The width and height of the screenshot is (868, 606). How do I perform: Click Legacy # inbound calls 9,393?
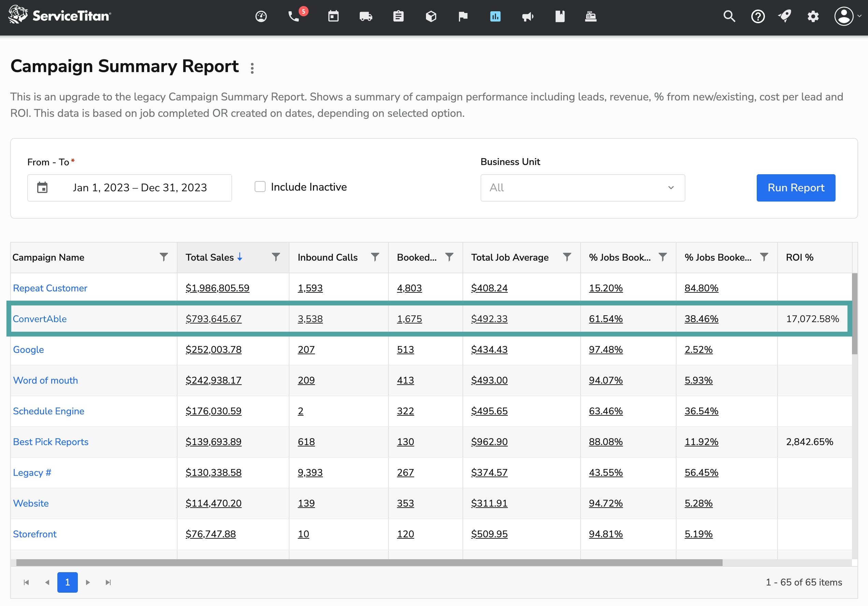coord(310,472)
